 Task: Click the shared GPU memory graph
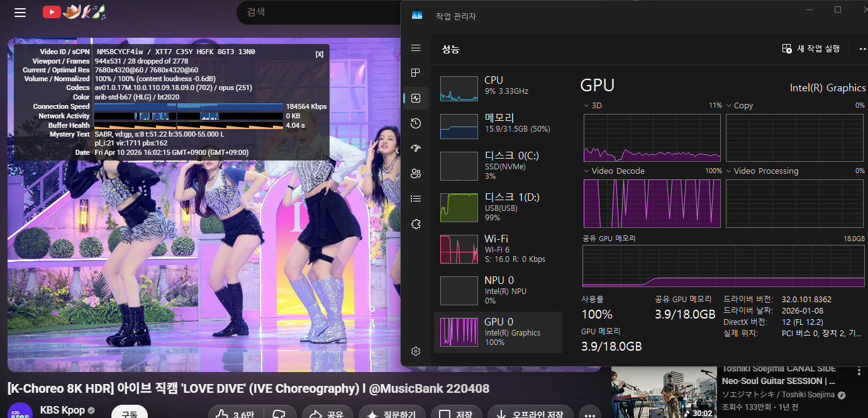[x=723, y=266]
